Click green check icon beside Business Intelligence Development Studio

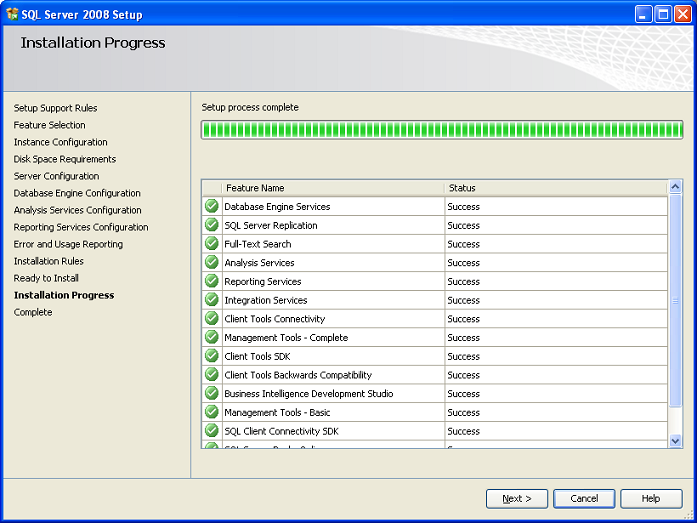pyautogui.click(x=212, y=393)
